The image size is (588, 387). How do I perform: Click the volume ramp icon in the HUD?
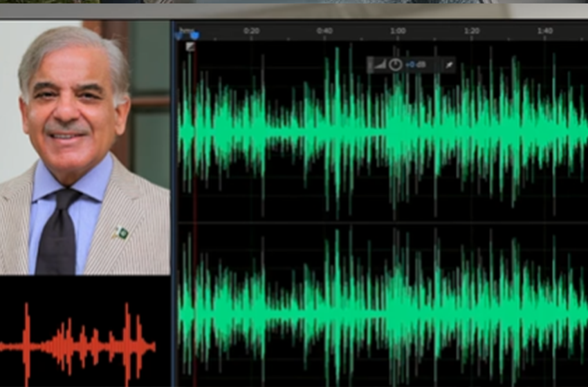click(380, 65)
